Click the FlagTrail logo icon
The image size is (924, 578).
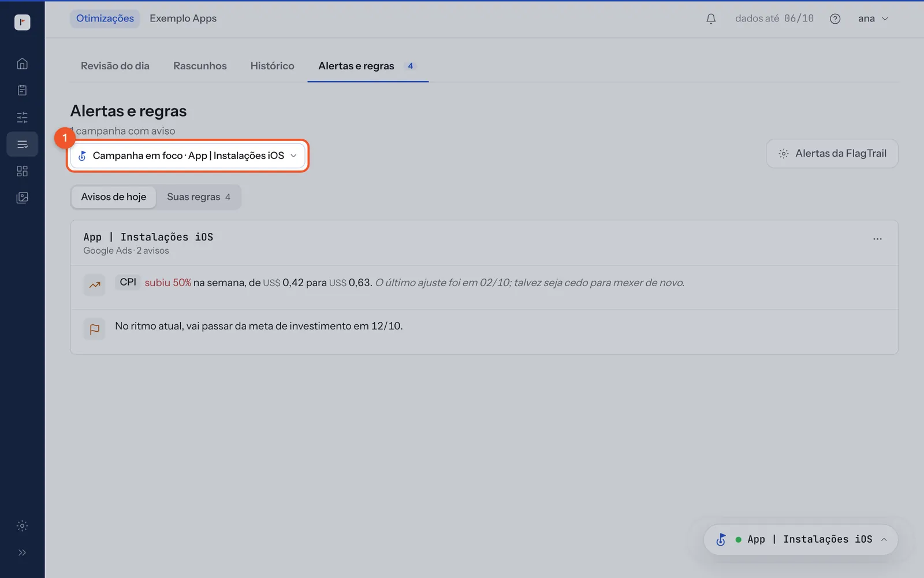point(22,22)
